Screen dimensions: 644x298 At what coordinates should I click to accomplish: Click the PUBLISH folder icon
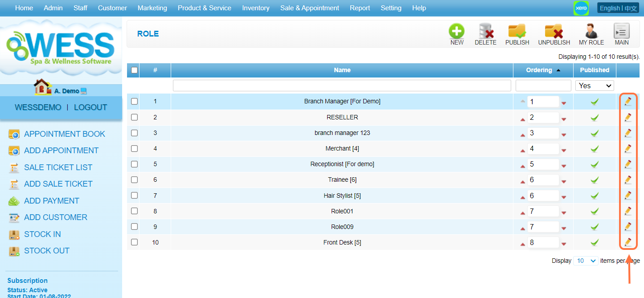click(517, 32)
